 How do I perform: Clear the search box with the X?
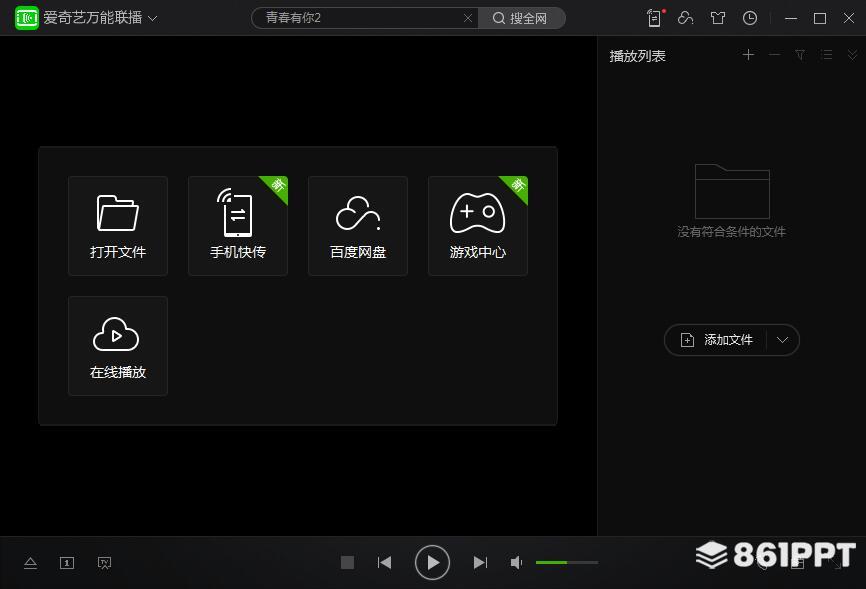click(468, 18)
